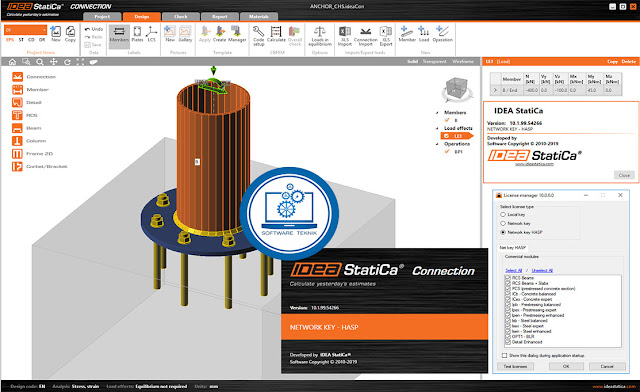Import loads with XLS Import
This screenshot has width=640, height=392.
(x=344, y=36)
